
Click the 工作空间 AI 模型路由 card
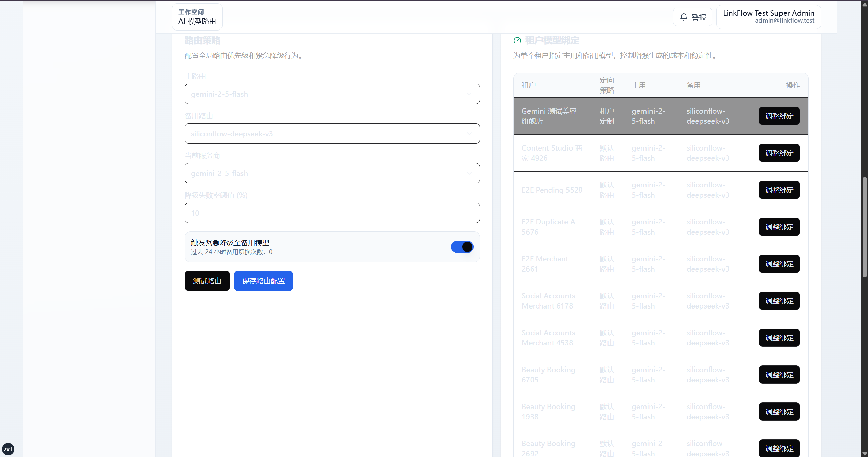click(x=197, y=17)
